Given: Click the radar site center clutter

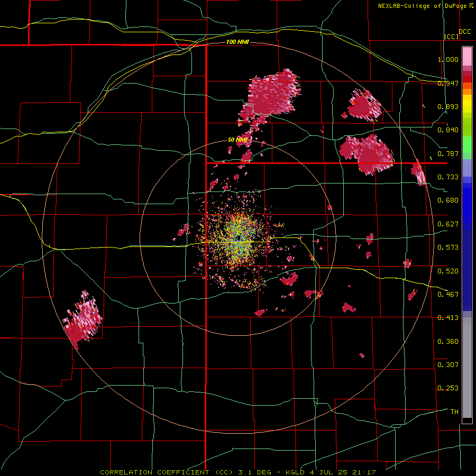Looking at the screenshot, I should pos(239,239).
